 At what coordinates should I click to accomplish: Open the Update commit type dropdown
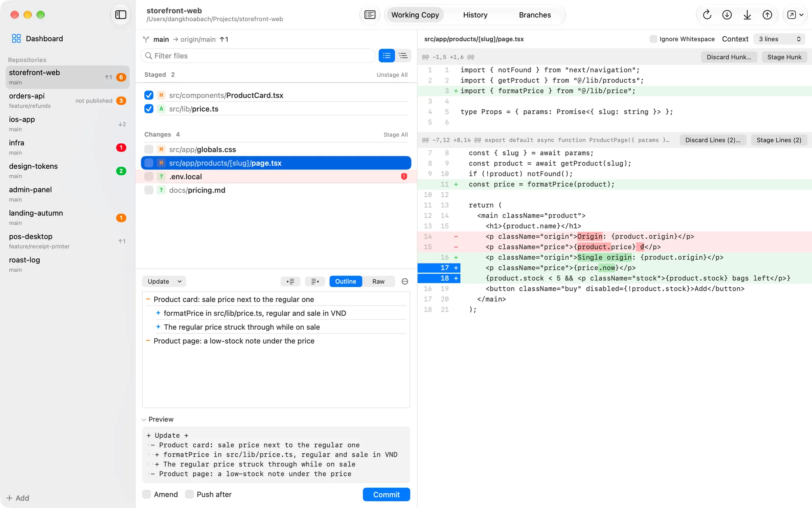coord(164,281)
